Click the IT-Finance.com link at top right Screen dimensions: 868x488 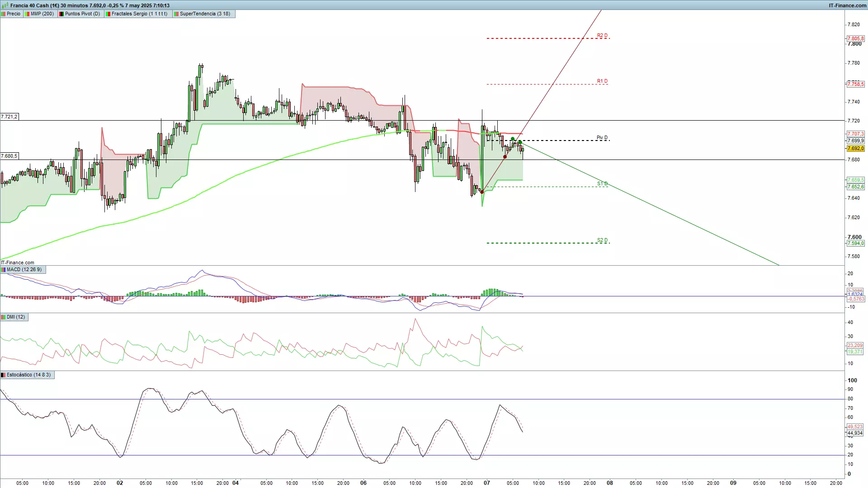click(847, 5)
